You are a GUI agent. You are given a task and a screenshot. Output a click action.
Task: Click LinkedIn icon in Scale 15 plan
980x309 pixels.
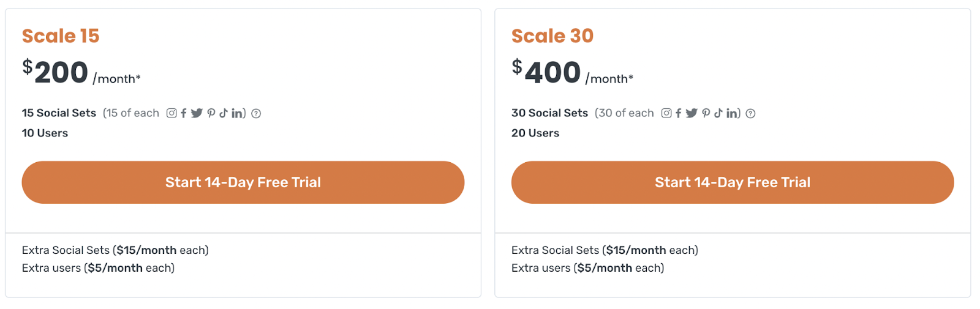tap(236, 113)
